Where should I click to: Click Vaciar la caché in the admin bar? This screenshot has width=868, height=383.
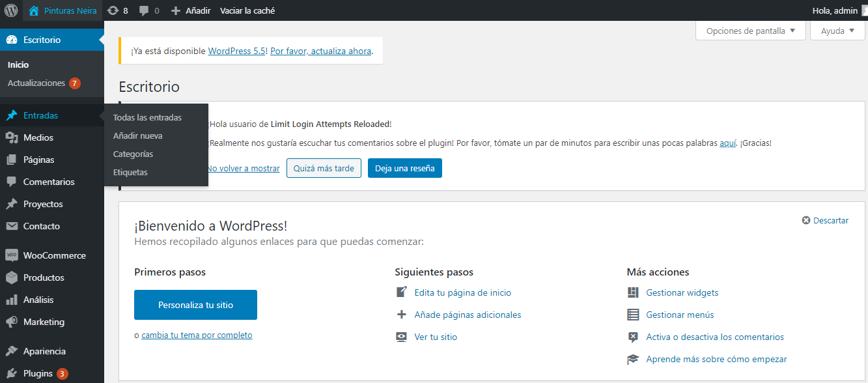247,10
